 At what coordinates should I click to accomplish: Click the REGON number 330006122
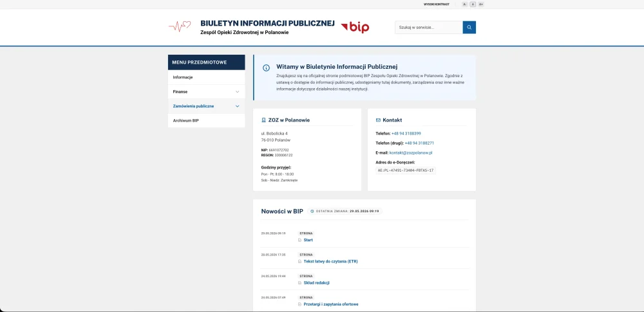(283, 155)
